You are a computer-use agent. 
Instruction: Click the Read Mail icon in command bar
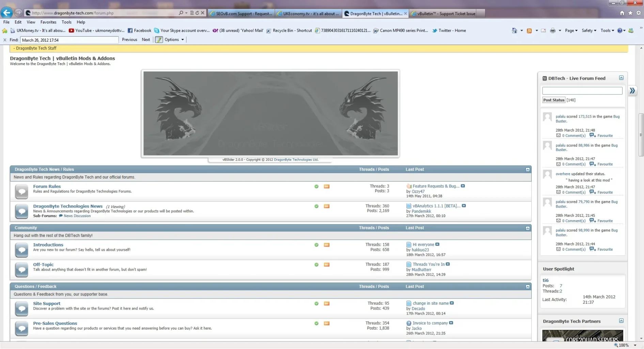coord(544,31)
